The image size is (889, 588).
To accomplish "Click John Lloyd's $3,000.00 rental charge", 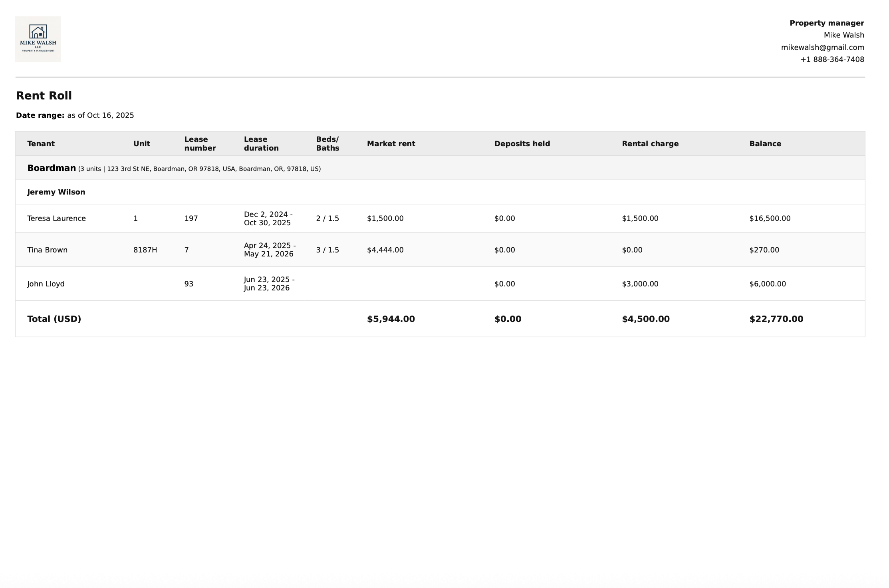I will [640, 284].
